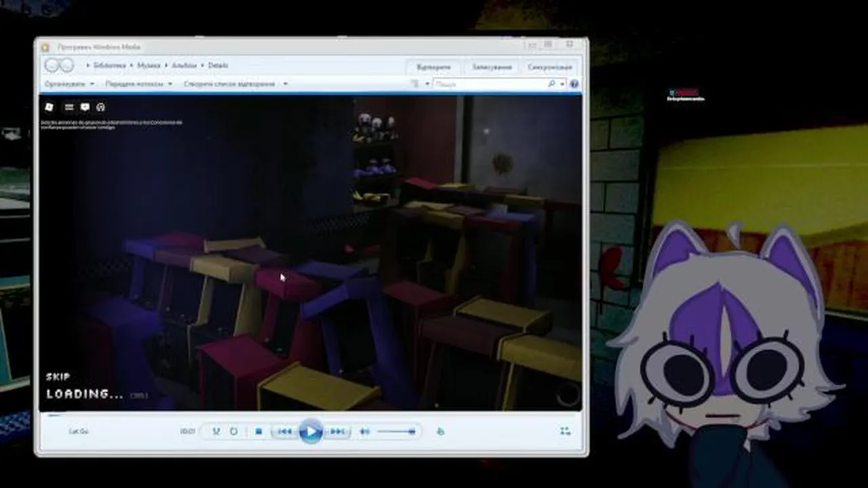Toggle repeat mode in the player bar
Image resolution: width=868 pixels, height=488 pixels.
pos(234,431)
